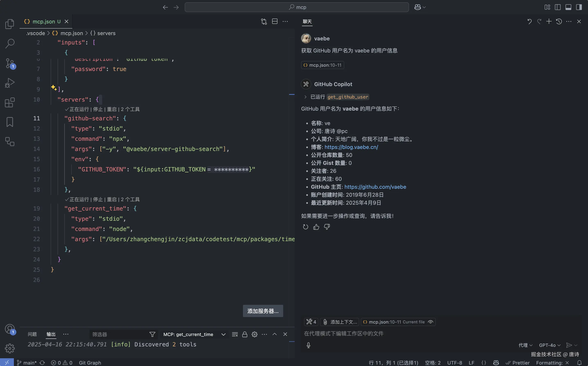Toggle current file context eye icon
Screen dimensions: 588x366
point(430,322)
